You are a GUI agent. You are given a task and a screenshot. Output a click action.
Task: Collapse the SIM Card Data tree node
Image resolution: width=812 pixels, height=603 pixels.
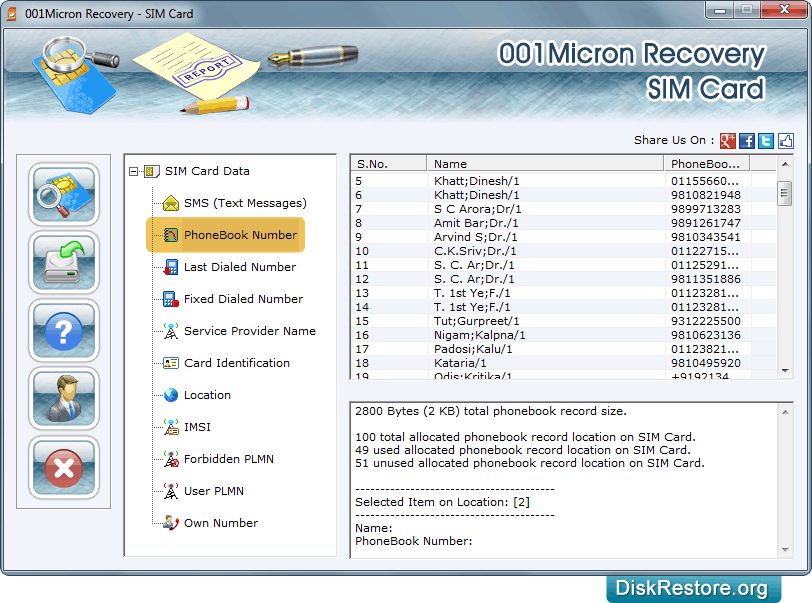pos(134,171)
